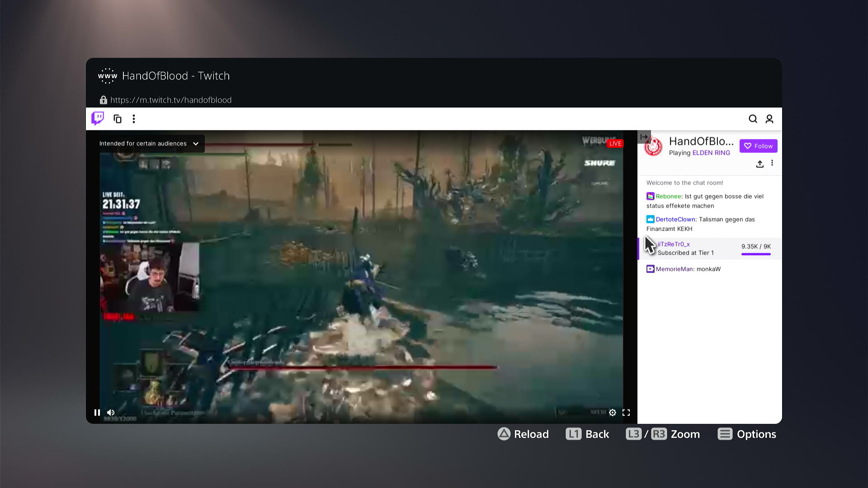Click the browser URL m.twitch.tv/handofblood
This screenshot has height=488, width=868.
171,100
